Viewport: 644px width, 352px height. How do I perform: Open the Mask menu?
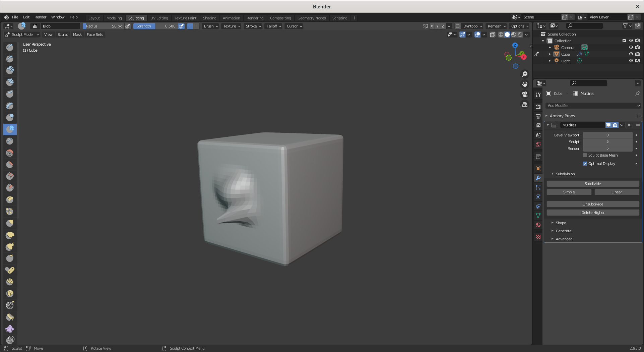point(77,35)
